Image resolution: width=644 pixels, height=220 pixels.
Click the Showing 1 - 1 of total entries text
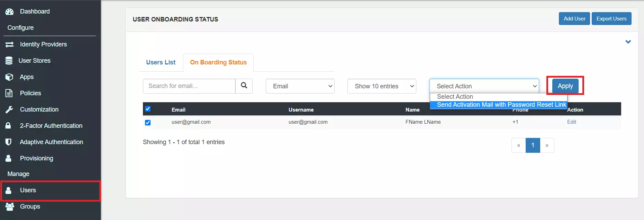(184, 142)
